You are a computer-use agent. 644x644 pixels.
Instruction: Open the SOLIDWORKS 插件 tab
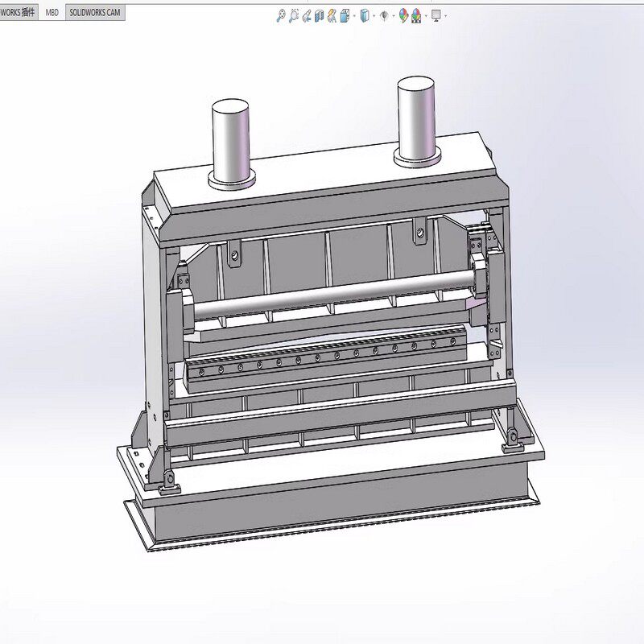(x=18, y=13)
